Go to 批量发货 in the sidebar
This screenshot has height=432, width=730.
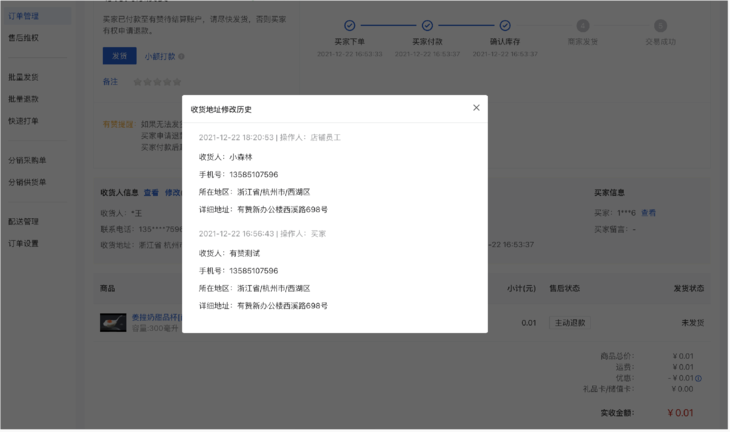pos(24,77)
